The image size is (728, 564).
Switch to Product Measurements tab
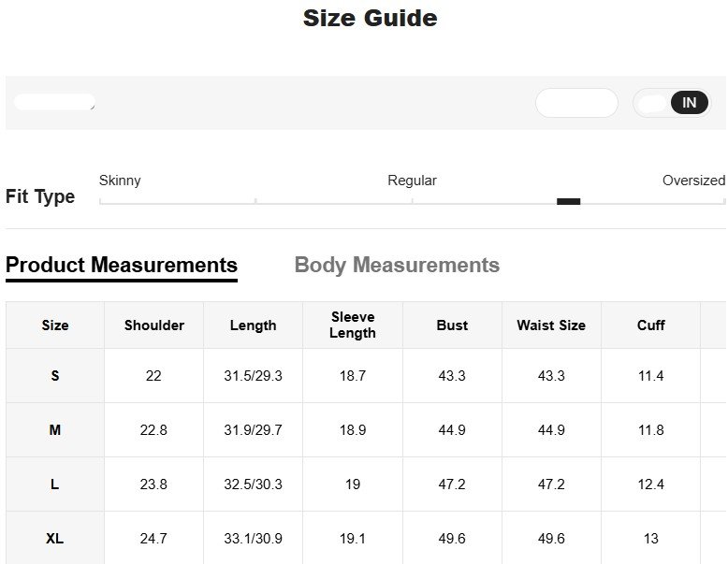click(122, 266)
